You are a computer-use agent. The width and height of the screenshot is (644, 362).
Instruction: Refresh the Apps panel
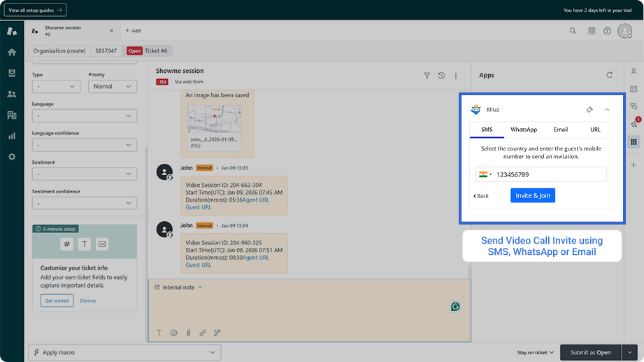[610, 75]
